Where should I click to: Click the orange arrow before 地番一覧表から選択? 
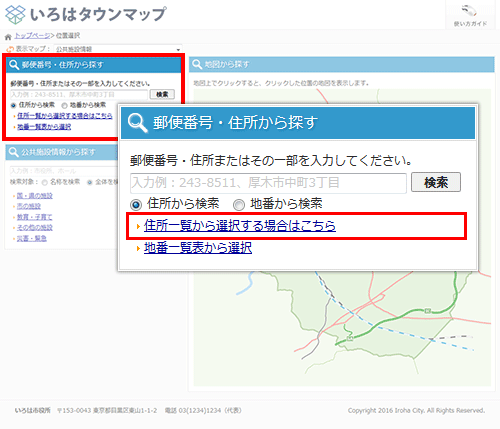[x=138, y=248]
